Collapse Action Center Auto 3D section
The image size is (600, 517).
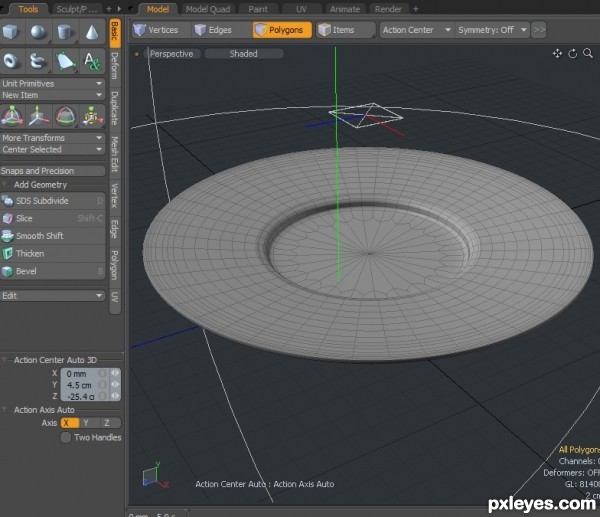(5, 360)
